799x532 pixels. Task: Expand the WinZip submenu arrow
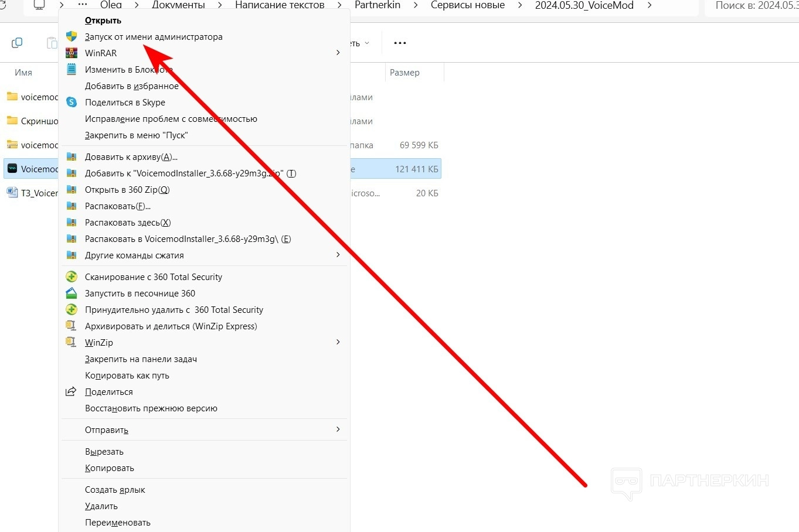pyautogui.click(x=338, y=342)
